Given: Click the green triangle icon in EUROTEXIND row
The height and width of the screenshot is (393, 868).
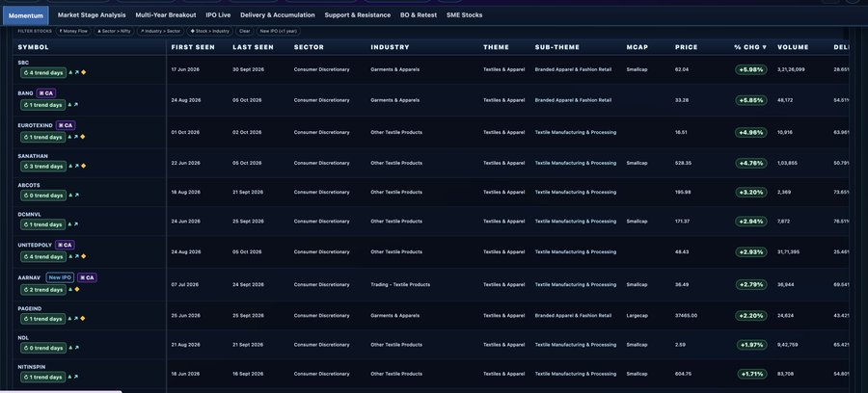Looking at the screenshot, I should pos(69,137).
